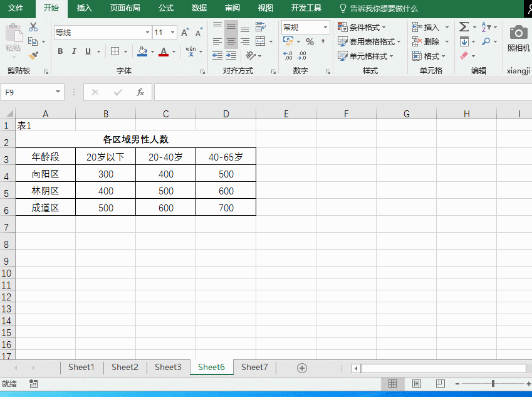Viewport: 532px width, 397px height.
Task: Open the Name Box dropdown arrow
Action: [58, 92]
